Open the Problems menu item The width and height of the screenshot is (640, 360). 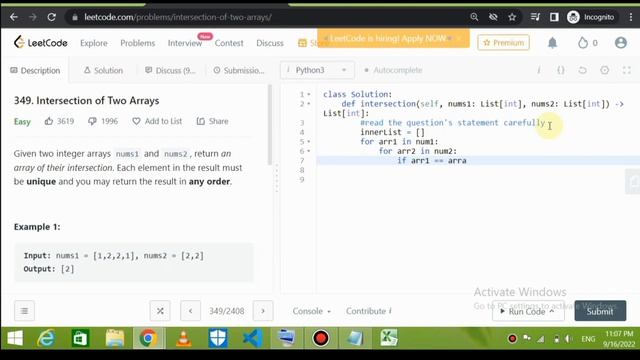coord(138,43)
